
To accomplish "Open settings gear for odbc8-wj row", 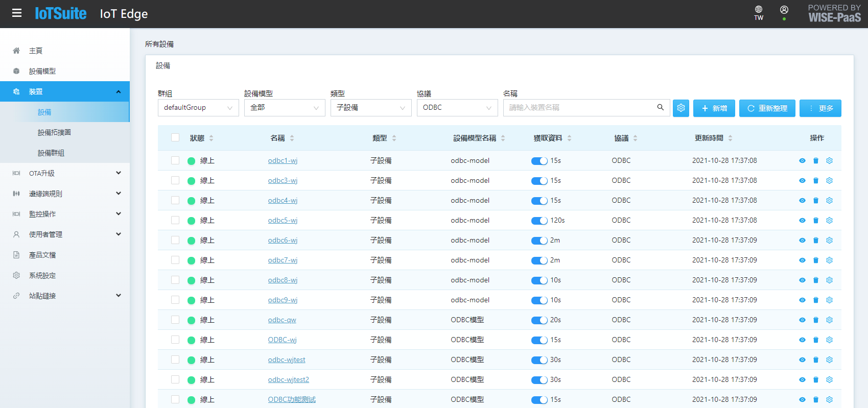I will (x=830, y=280).
